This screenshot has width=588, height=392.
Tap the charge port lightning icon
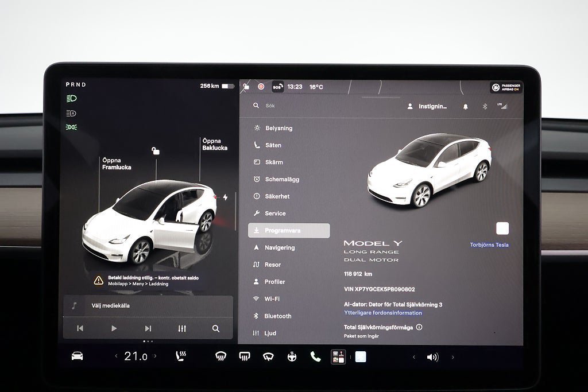point(225,197)
